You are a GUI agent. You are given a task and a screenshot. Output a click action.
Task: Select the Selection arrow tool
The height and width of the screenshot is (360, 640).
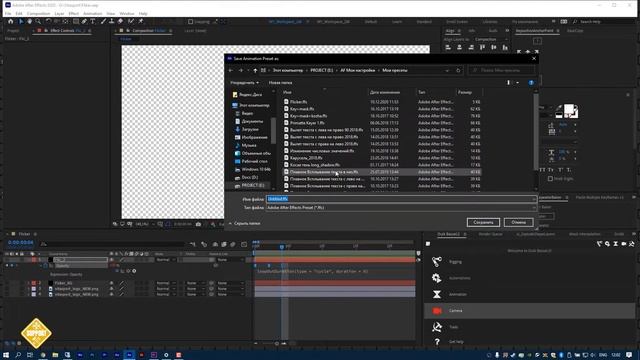click(21, 21)
